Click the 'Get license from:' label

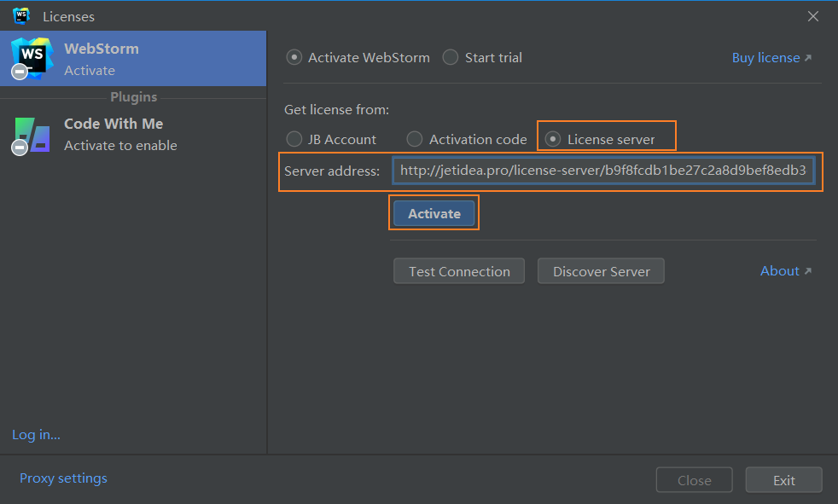point(337,110)
